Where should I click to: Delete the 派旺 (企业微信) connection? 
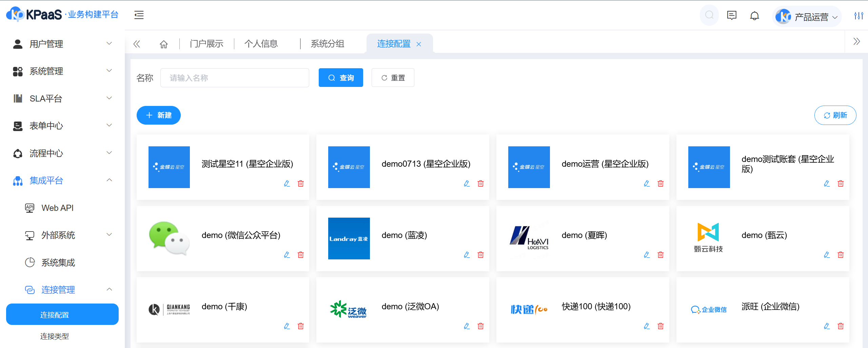point(841,326)
